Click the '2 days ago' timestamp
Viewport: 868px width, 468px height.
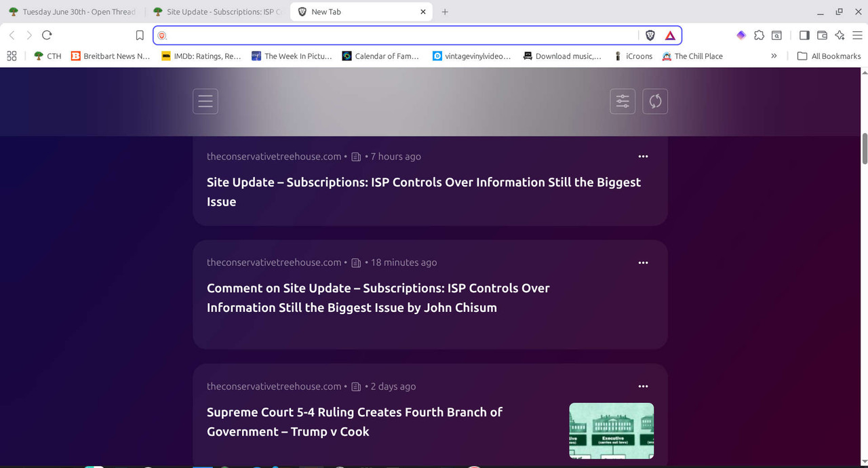click(x=393, y=387)
